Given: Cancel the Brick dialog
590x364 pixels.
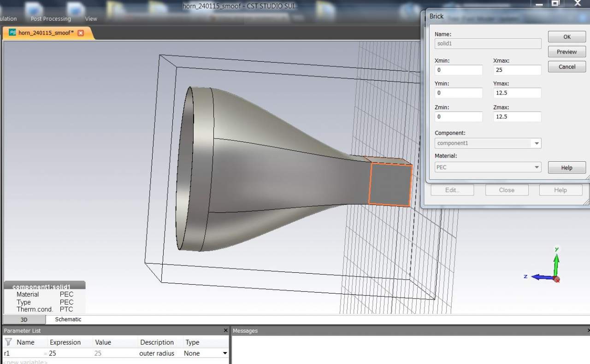Looking at the screenshot, I should pos(566,67).
